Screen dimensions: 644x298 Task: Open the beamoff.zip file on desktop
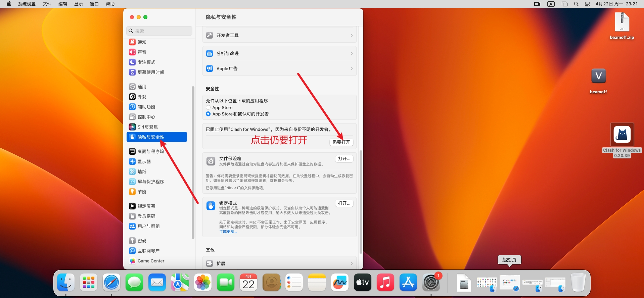(x=622, y=22)
